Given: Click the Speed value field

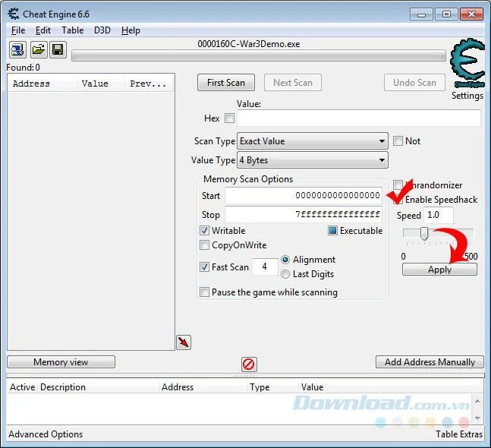Looking at the screenshot, I should 439,215.
